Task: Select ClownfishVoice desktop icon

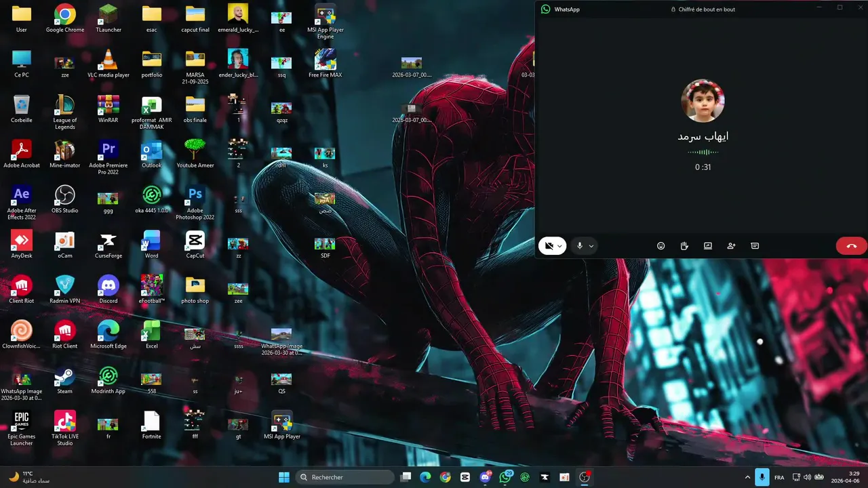Action: (22, 335)
